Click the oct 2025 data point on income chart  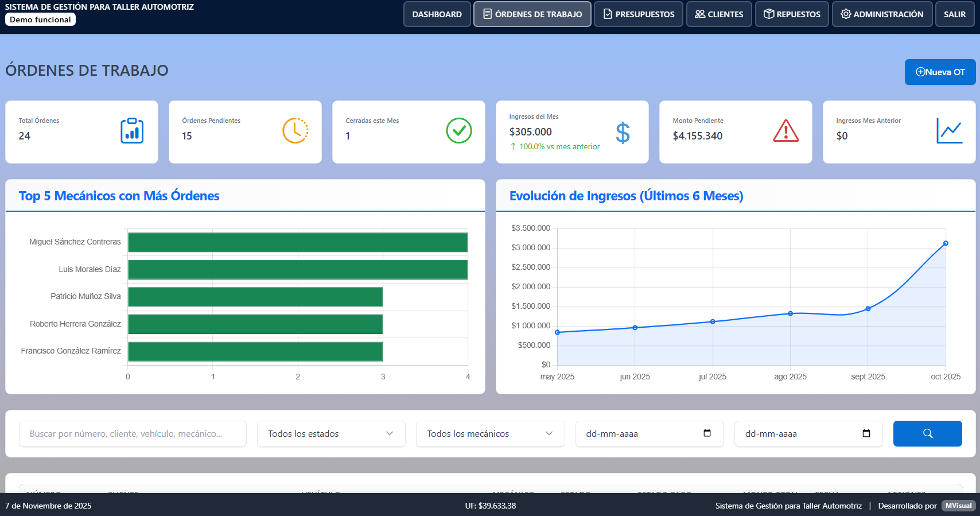tap(946, 243)
